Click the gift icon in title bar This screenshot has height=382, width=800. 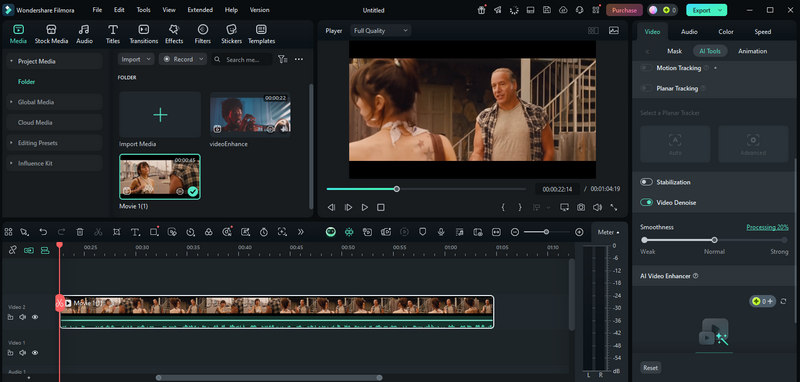(x=482, y=10)
